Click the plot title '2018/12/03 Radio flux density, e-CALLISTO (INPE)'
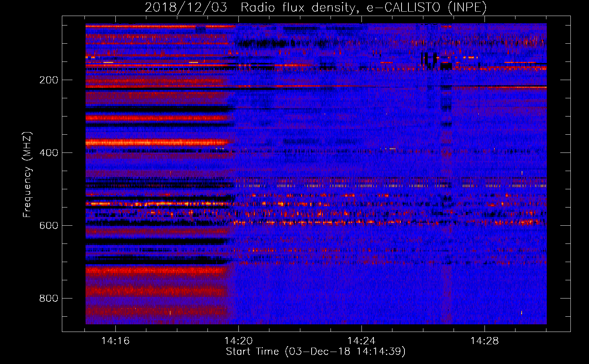This screenshot has height=364, width=589. point(316,7)
